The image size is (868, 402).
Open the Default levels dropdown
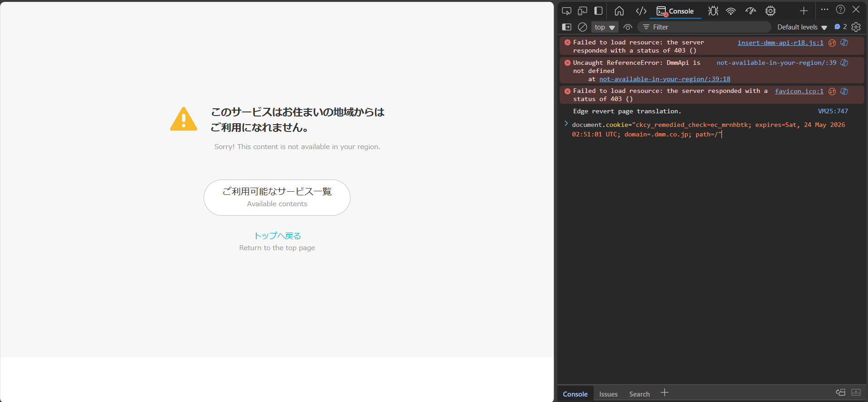[x=802, y=27]
